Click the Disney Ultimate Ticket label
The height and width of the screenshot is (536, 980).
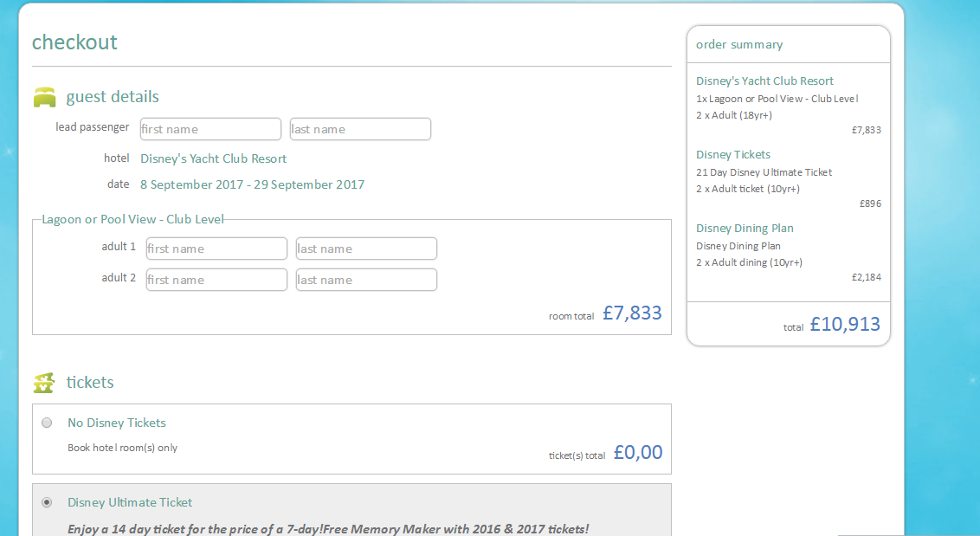coord(130,502)
